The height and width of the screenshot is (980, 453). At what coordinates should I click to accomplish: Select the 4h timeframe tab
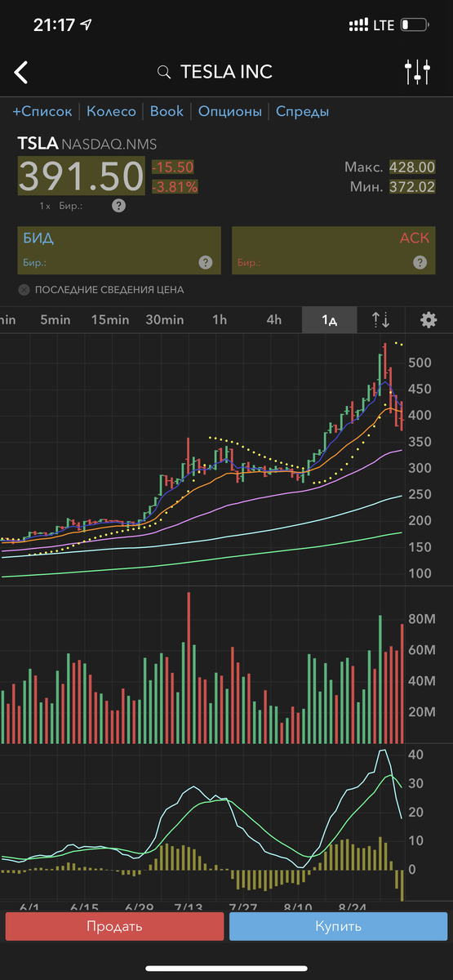[274, 320]
